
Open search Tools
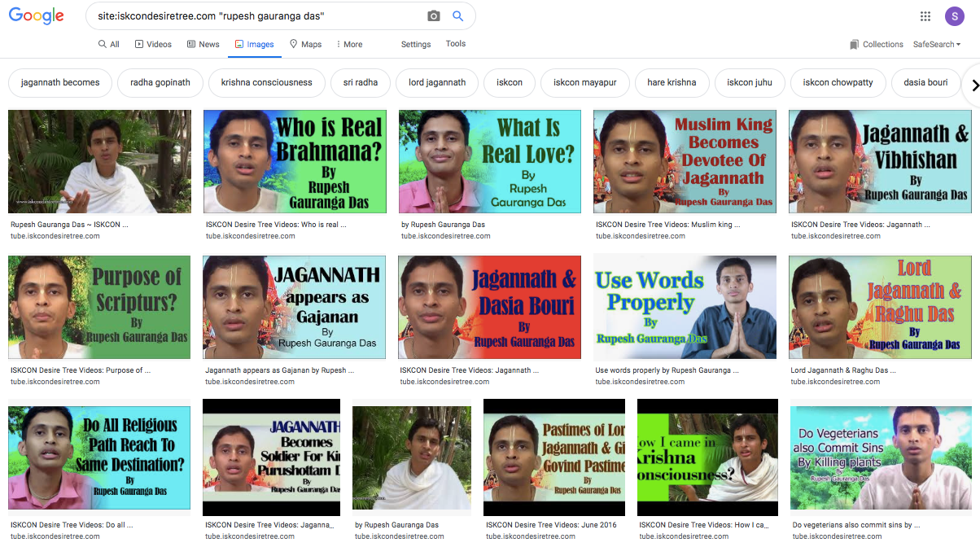(456, 44)
